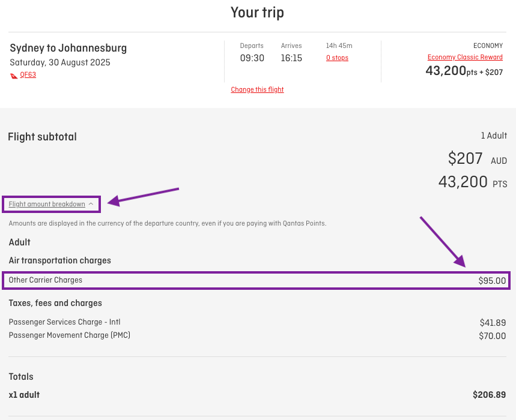Select the x1 adult totals label
The image size is (516, 420).
24,395
